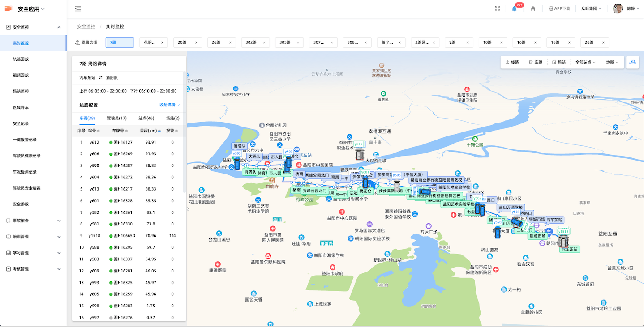Toggle 车辆 layer display on the map
This screenshot has width=644, height=327.
[x=536, y=62]
